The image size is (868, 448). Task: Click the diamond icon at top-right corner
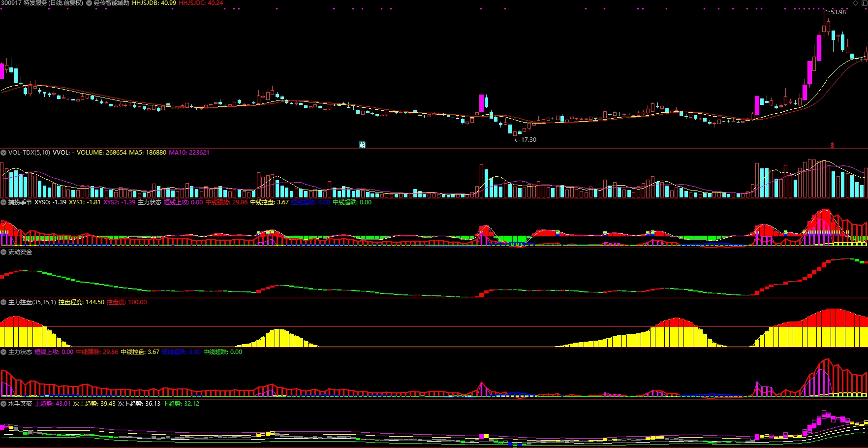pyautogui.click(x=855, y=3)
